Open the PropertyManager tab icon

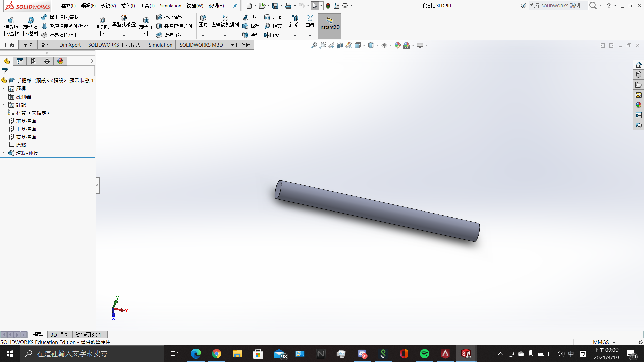[20, 61]
